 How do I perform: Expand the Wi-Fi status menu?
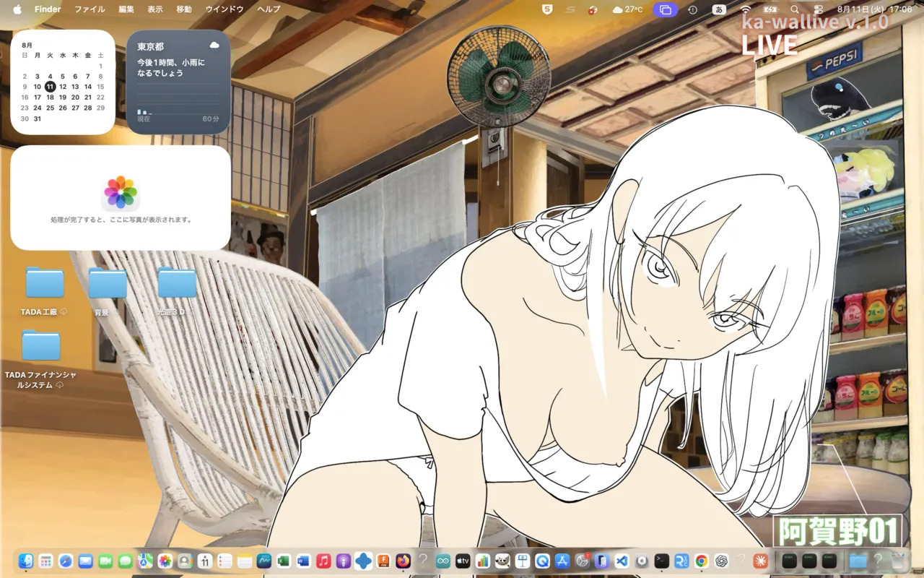pyautogui.click(x=746, y=9)
